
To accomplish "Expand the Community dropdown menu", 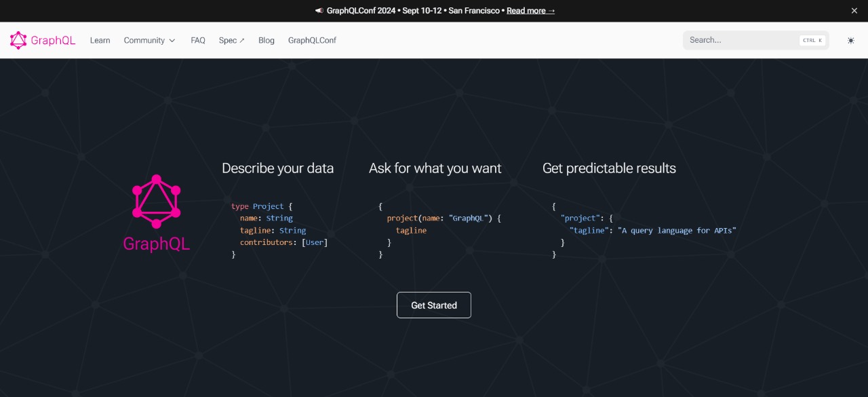I will point(149,41).
